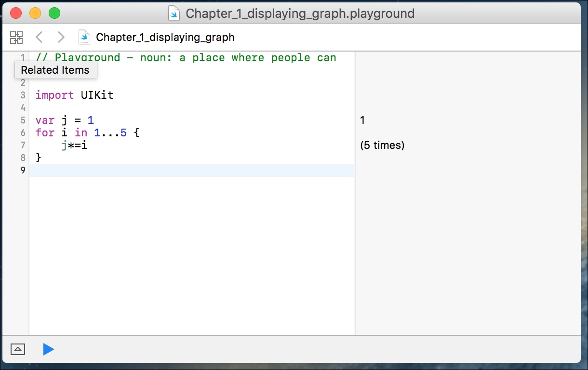Click the "for i in 1...5" line
This screenshot has width=588, height=370.
click(x=87, y=132)
